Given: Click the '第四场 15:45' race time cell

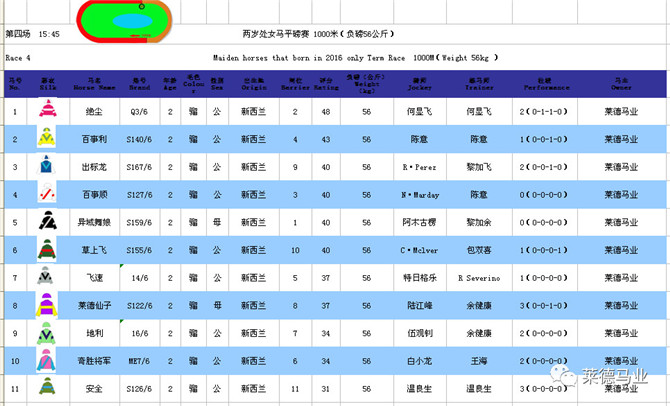Looking at the screenshot, I should [32, 34].
